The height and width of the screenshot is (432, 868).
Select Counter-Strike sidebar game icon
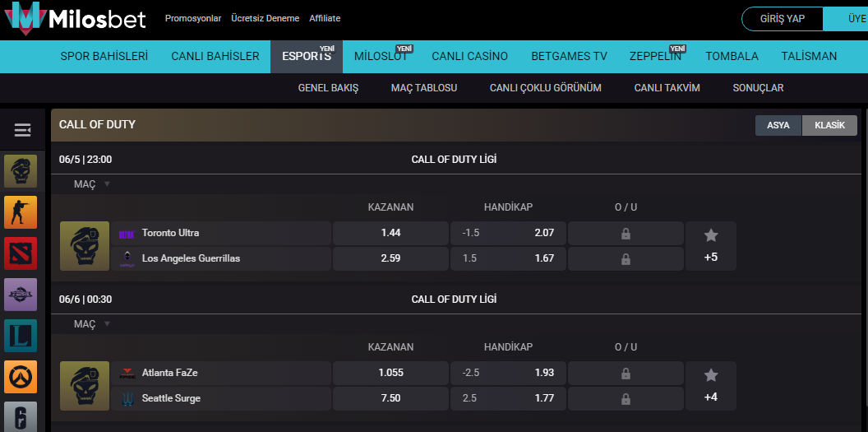21,212
